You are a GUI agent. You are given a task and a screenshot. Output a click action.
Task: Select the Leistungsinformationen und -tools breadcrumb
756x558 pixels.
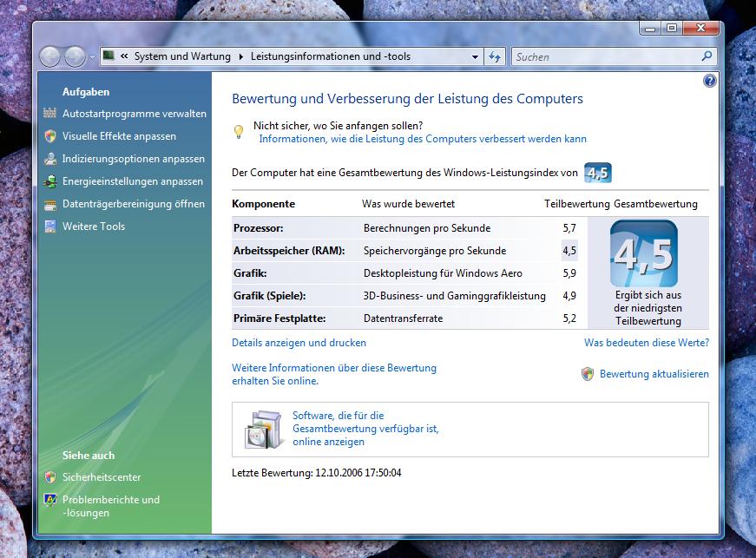pyautogui.click(x=331, y=56)
